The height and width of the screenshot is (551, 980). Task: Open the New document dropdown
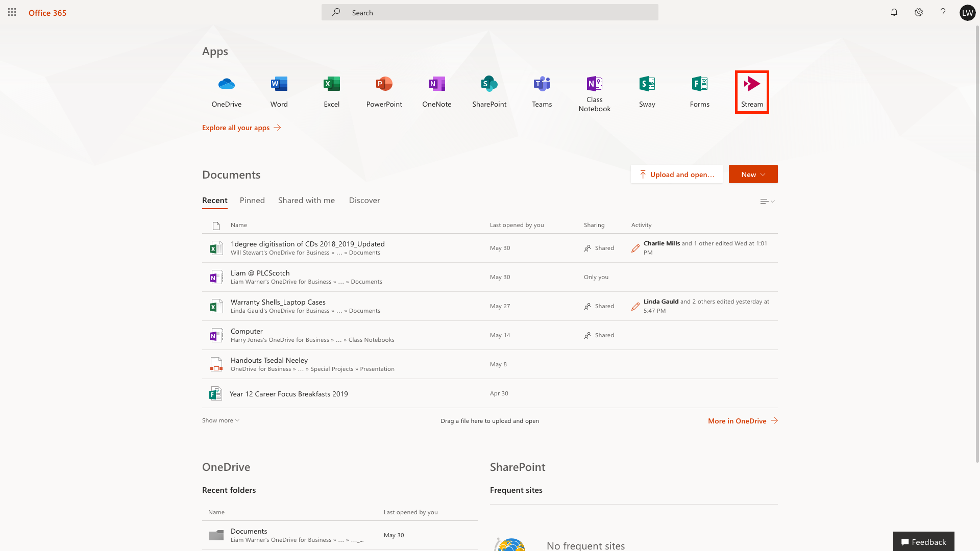pos(753,174)
